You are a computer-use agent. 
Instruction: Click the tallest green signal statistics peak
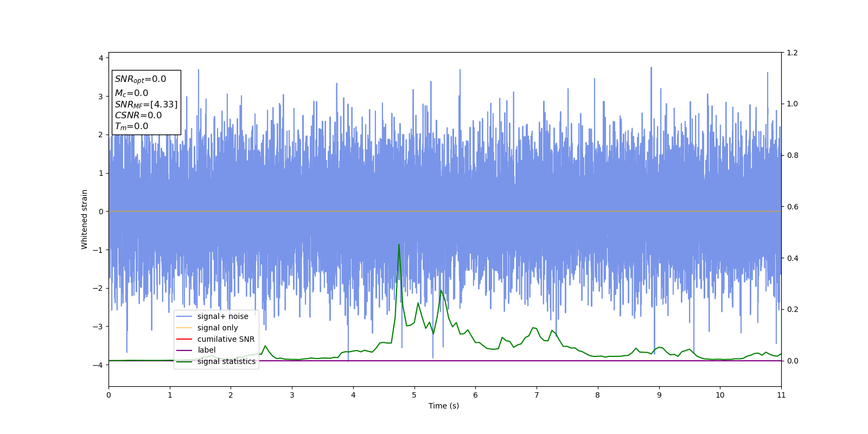click(399, 245)
